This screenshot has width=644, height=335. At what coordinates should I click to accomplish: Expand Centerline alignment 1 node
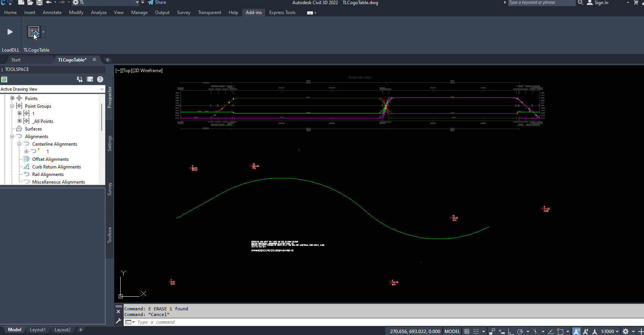pos(27,151)
